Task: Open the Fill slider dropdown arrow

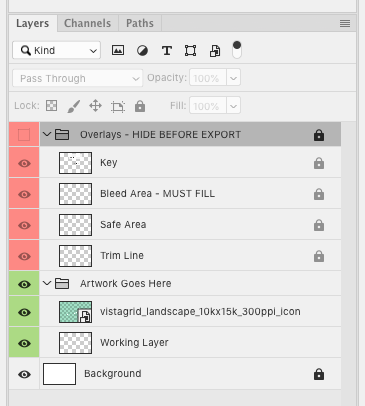Action: 233,106
